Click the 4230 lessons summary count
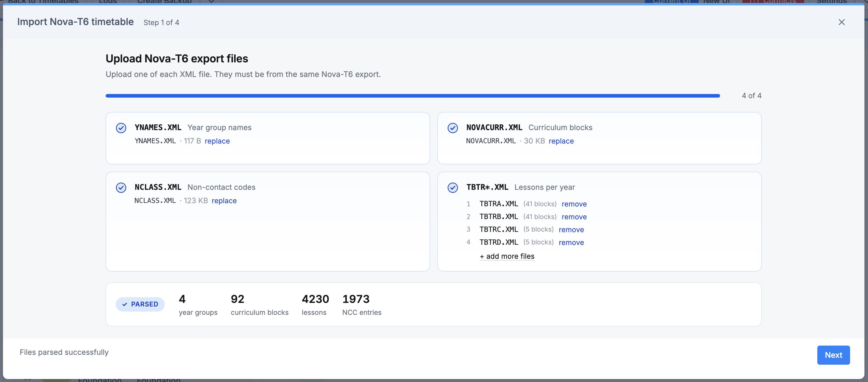Viewport: 868px width, 382px height. pyautogui.click(x=315, y=304)
